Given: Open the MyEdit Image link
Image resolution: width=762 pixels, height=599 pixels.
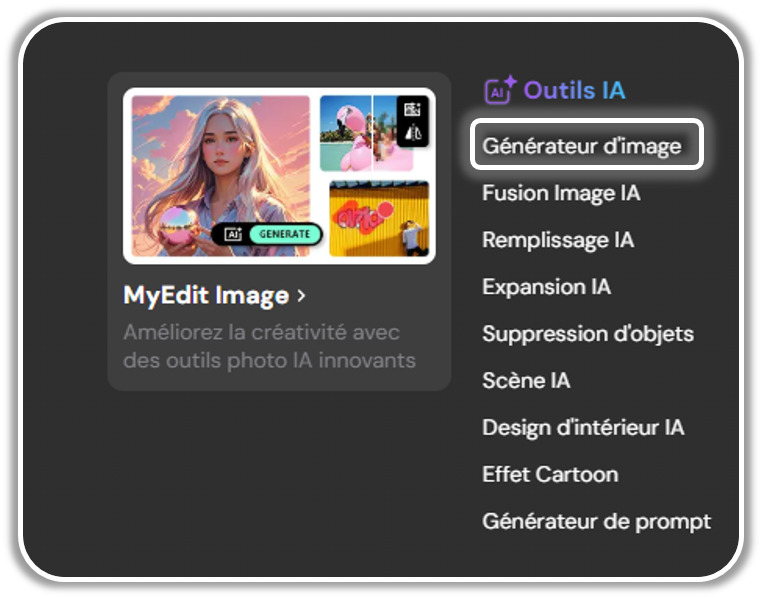Looking at the screenshot, I should pyautogui.click(x=206, y=295).
